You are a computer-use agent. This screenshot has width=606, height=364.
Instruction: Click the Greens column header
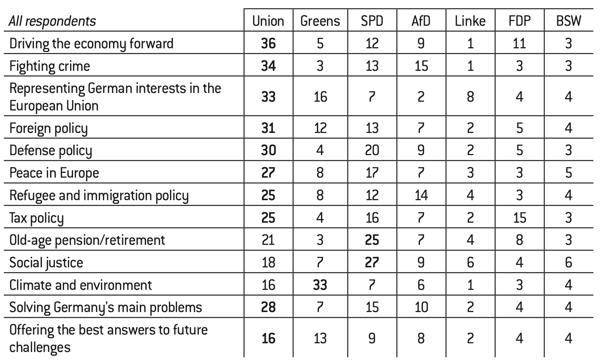pos(320,21)
